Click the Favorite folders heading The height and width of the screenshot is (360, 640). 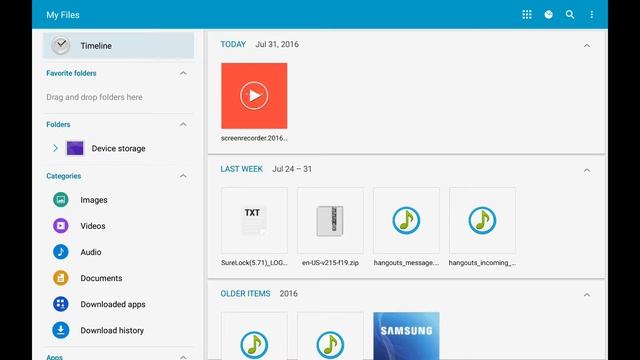coord(71,73)
